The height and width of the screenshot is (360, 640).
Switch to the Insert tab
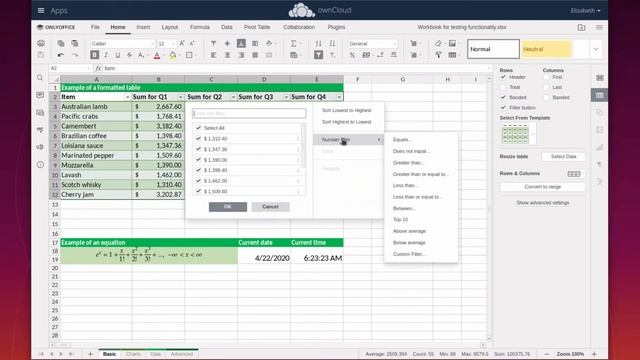[x=143, y=27]
